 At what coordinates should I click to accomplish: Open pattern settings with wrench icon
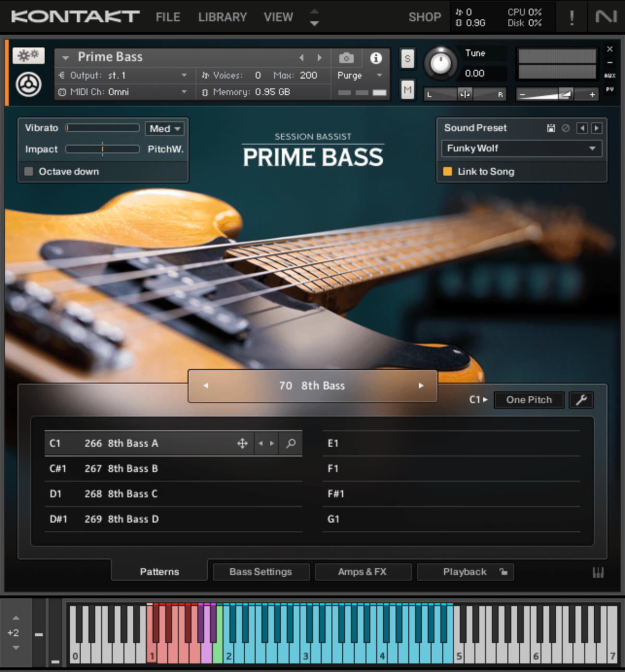581,400
